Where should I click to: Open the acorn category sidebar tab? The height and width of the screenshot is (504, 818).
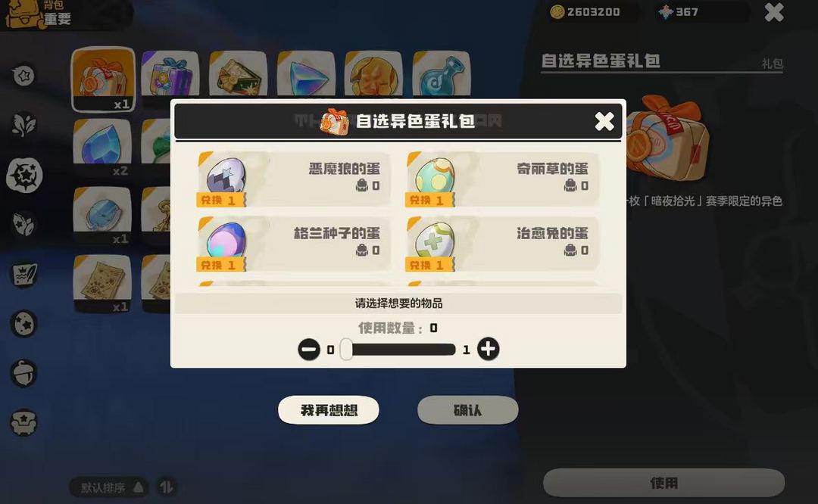(24, 372)
